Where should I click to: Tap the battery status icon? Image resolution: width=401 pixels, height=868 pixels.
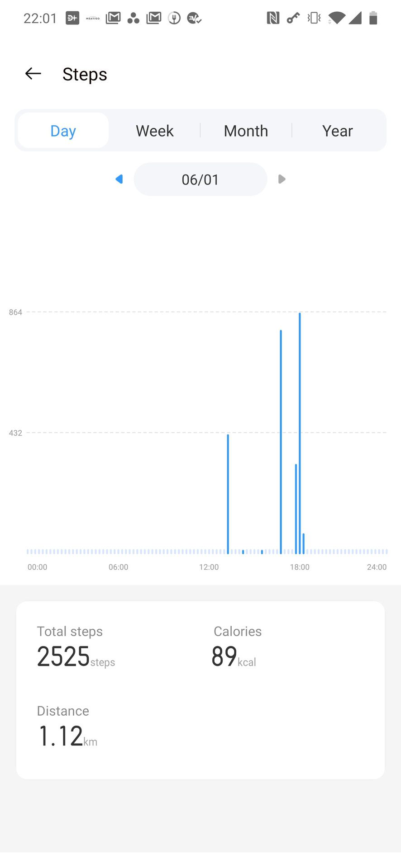click(373, 18)
